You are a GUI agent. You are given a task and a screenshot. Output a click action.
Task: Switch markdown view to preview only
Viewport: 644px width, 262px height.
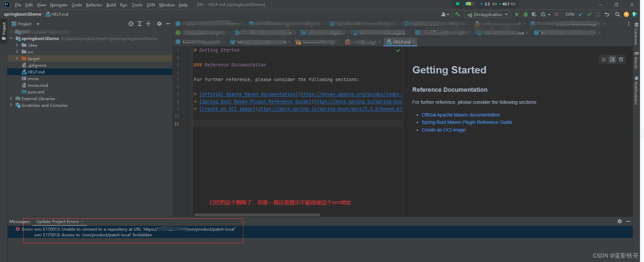pyautogui.click(x=621, y=59)
